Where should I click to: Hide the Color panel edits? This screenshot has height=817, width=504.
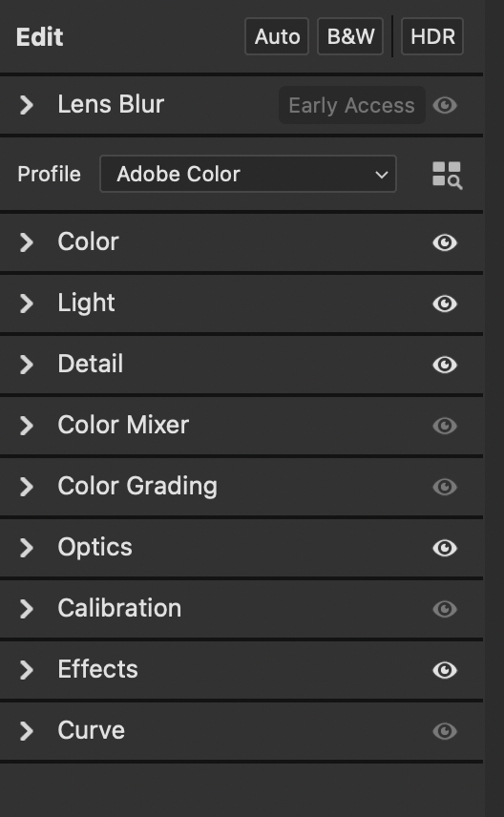point(445,242)
